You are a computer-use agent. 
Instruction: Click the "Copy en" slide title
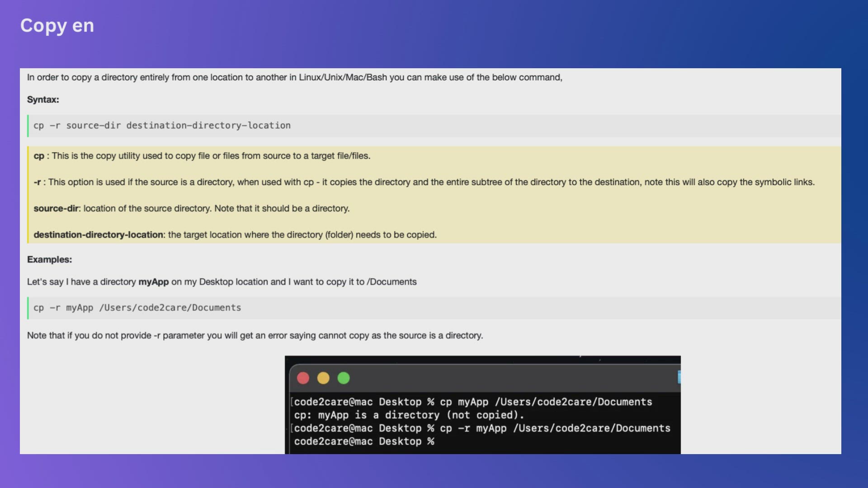57,26
